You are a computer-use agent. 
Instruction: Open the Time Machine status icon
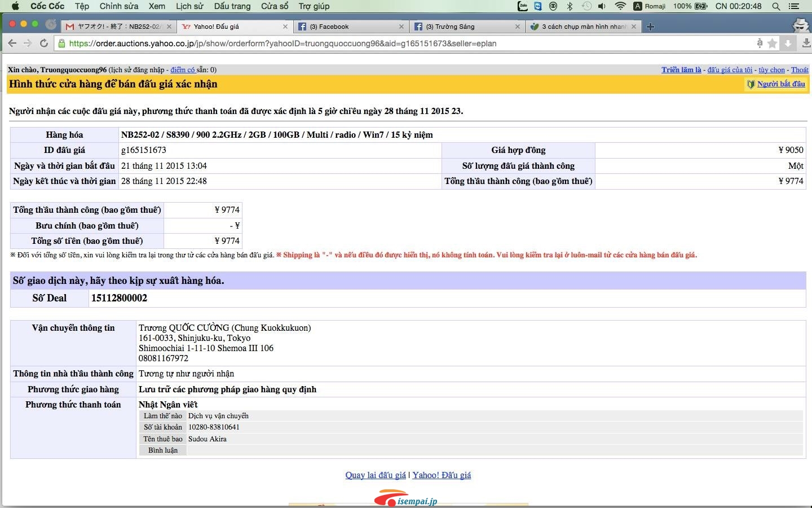coord(586,6)
